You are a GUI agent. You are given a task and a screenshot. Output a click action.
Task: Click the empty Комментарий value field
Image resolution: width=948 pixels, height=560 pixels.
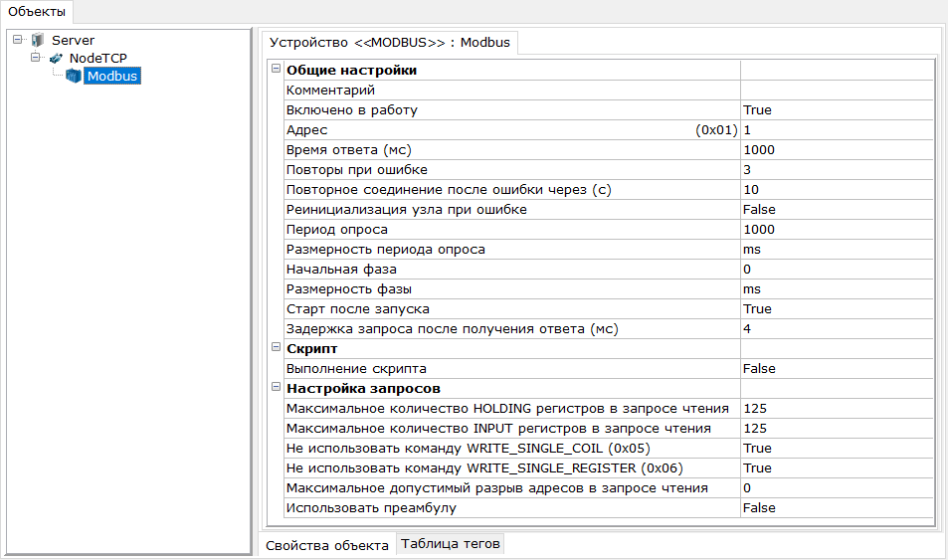pyautogui.click(x=836, y=91)
